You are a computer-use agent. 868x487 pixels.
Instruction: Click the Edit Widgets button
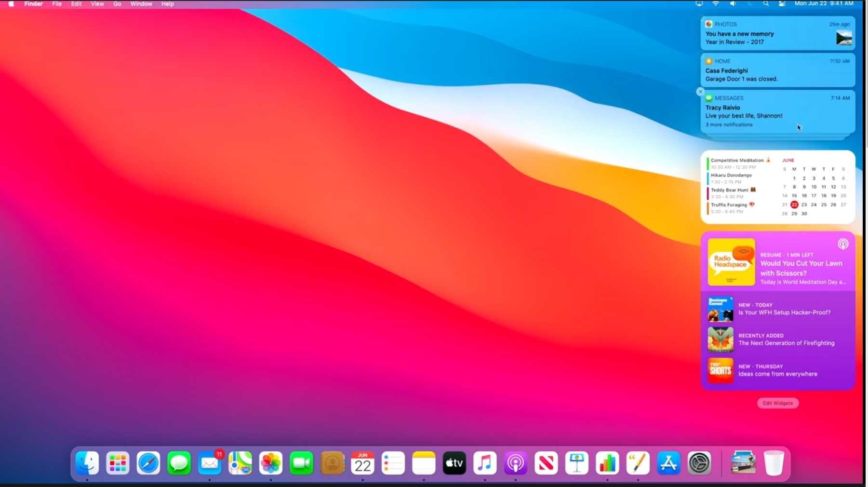pyautogui.click(x=777, y=403)
